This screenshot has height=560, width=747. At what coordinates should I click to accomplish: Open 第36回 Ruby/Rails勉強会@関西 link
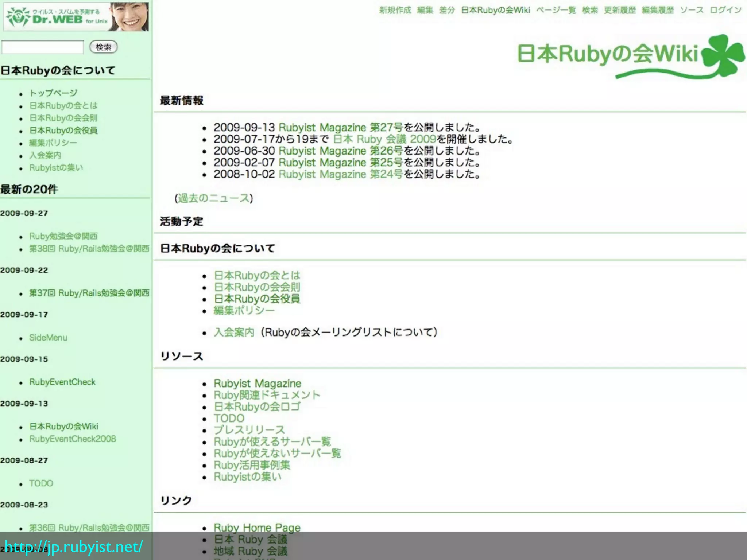click(x=89, y=527)
